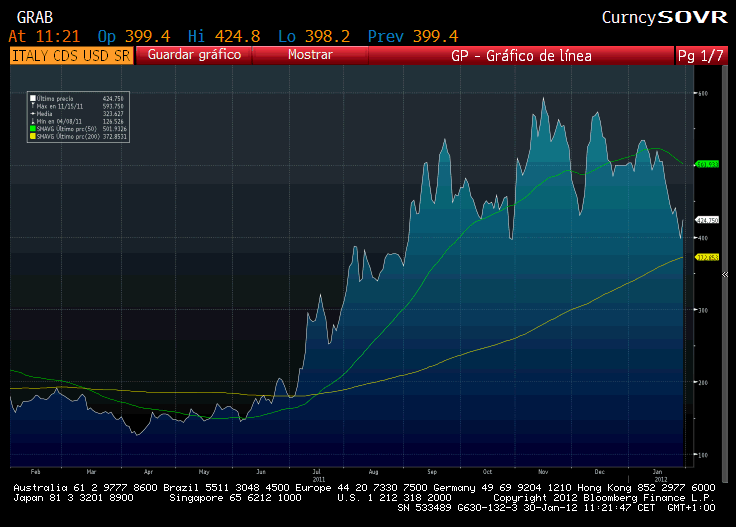The width and height of the screenshot is (736, 527).
Task: Click the Jan 2012 label on the date axis
Action: coord(659,475)
